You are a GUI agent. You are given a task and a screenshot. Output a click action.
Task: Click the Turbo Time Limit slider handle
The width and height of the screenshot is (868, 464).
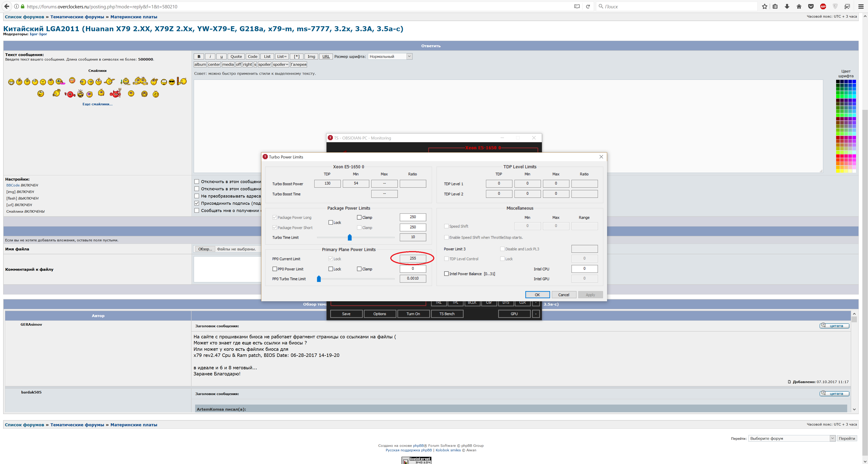coord(349,237)
